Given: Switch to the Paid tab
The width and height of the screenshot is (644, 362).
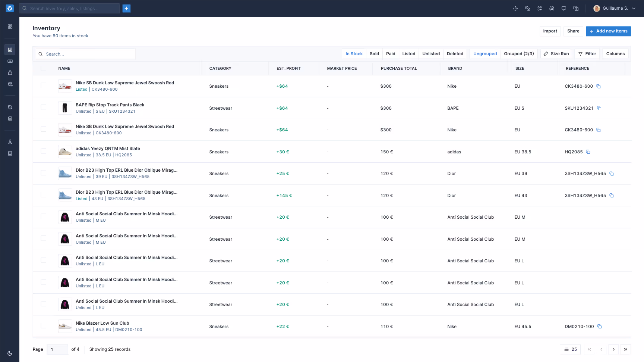Looking at the screenshot, I should click(391, 54).
